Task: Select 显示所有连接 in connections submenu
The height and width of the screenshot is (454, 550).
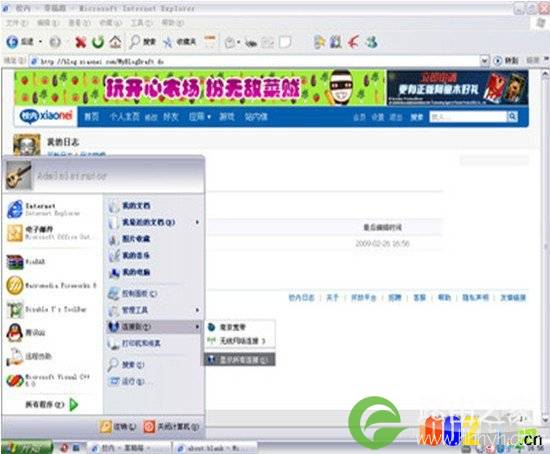Action: click(x=240, y=360)
